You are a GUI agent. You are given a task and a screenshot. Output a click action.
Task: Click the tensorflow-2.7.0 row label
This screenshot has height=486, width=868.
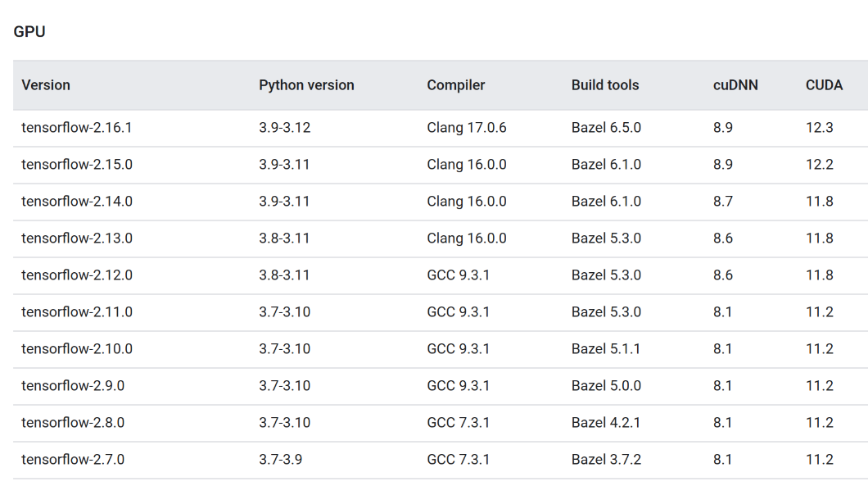(73, 460)
